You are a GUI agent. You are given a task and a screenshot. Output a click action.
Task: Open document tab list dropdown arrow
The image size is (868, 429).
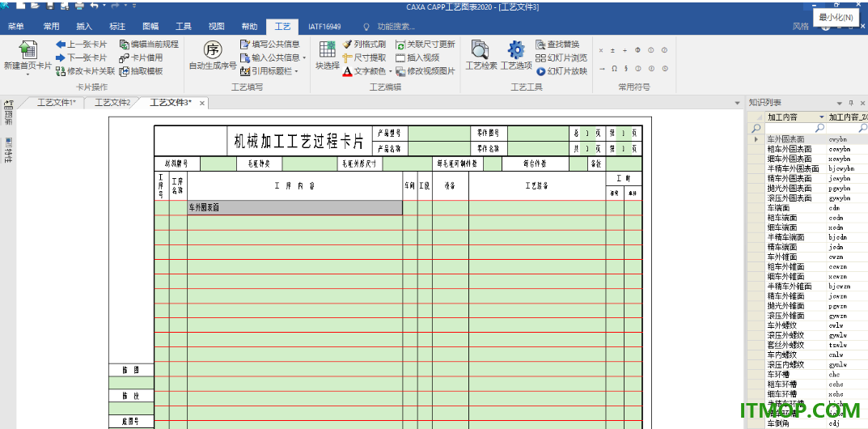[737, 103]
